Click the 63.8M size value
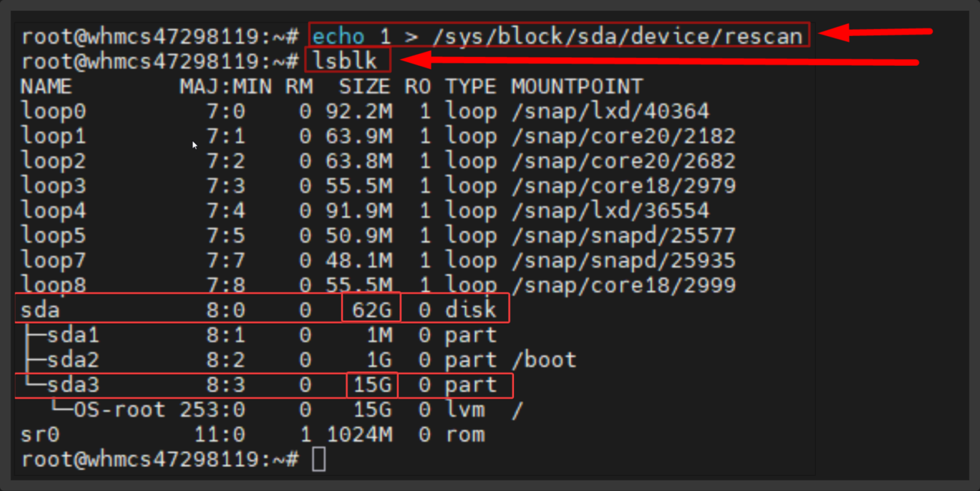The image size is (980, 491). click(x=359, y=161)
